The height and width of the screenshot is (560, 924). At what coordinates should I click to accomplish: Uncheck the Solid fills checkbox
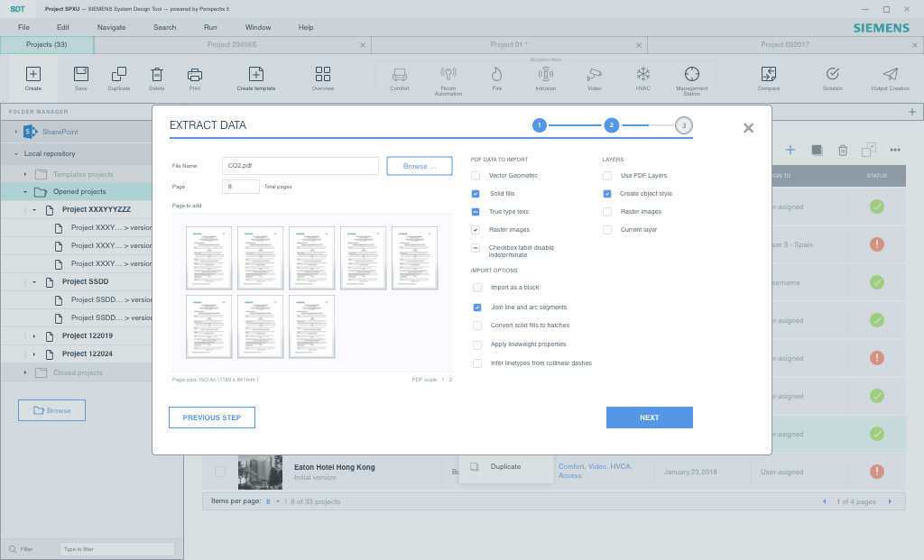click(476, 194)
